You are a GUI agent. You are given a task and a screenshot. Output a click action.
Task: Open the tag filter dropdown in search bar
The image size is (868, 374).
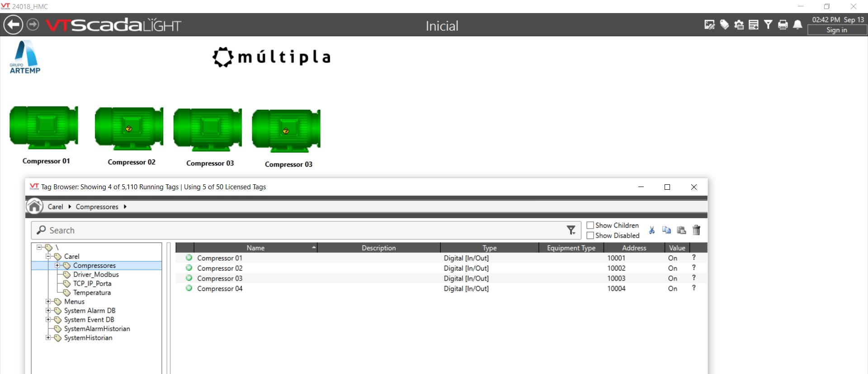click(x=571, y=230)
